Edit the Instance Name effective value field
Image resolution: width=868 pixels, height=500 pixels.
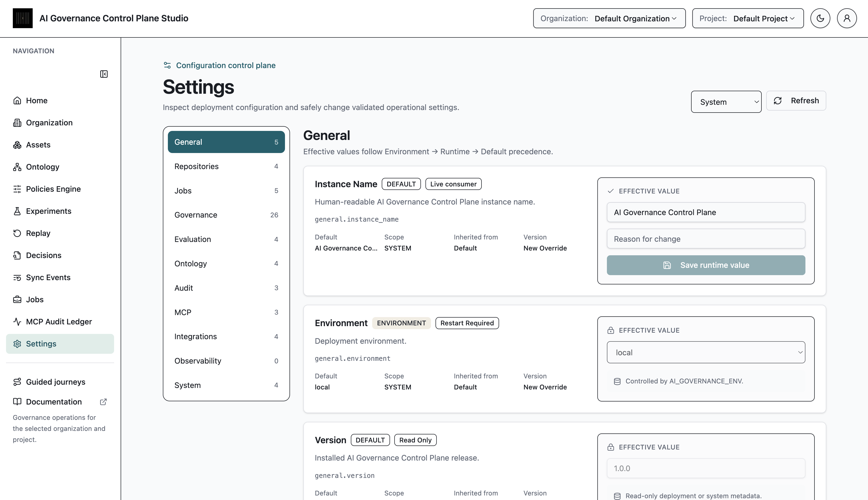click(706, 212)
